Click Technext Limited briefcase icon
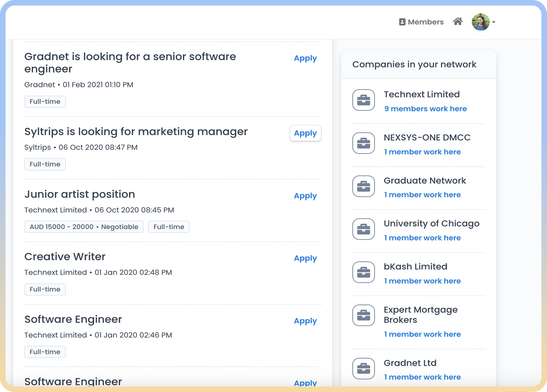This screenshot has height=392, width=547. point(363,100)
